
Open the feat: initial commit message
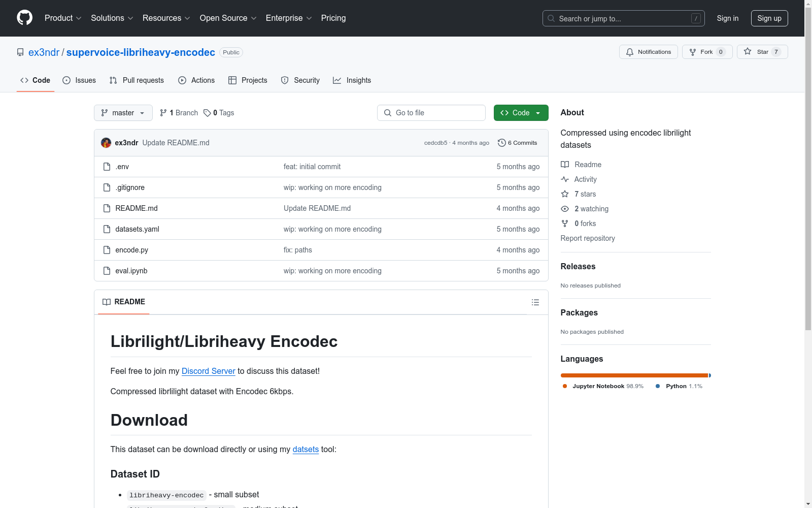[x=312, y=167]
